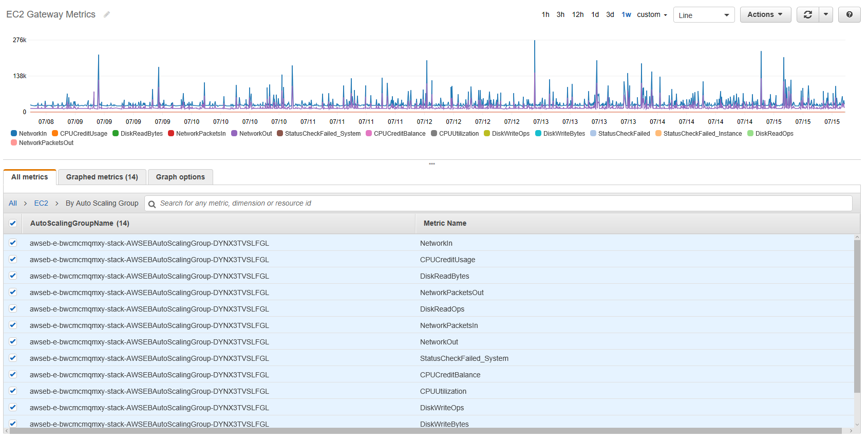Set time range to 3d
The width and height of the screenshot is (868, 438).
click(610, 14)
